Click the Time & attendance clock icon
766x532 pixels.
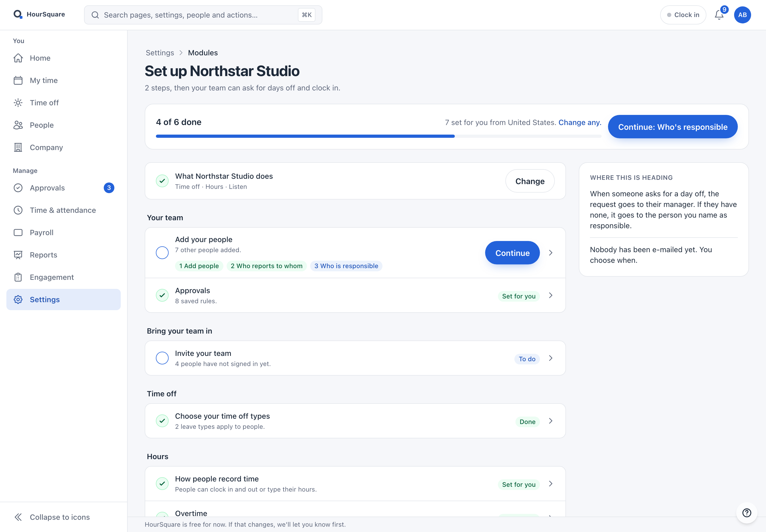pos(18,210)
